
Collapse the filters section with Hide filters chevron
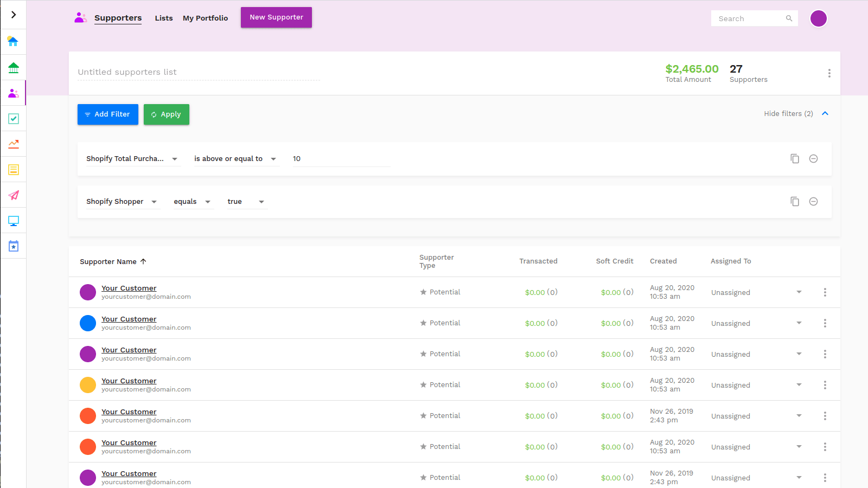coord(825,113)
